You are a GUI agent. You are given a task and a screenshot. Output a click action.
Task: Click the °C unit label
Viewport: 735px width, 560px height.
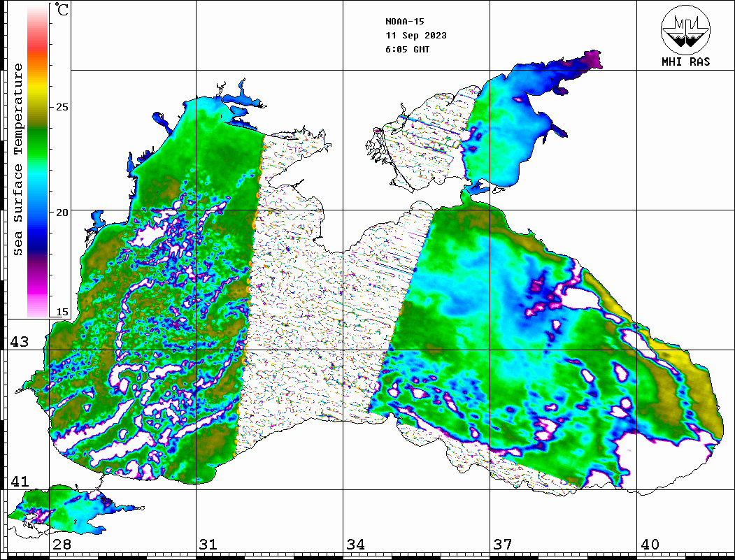[x=61, y=9]
